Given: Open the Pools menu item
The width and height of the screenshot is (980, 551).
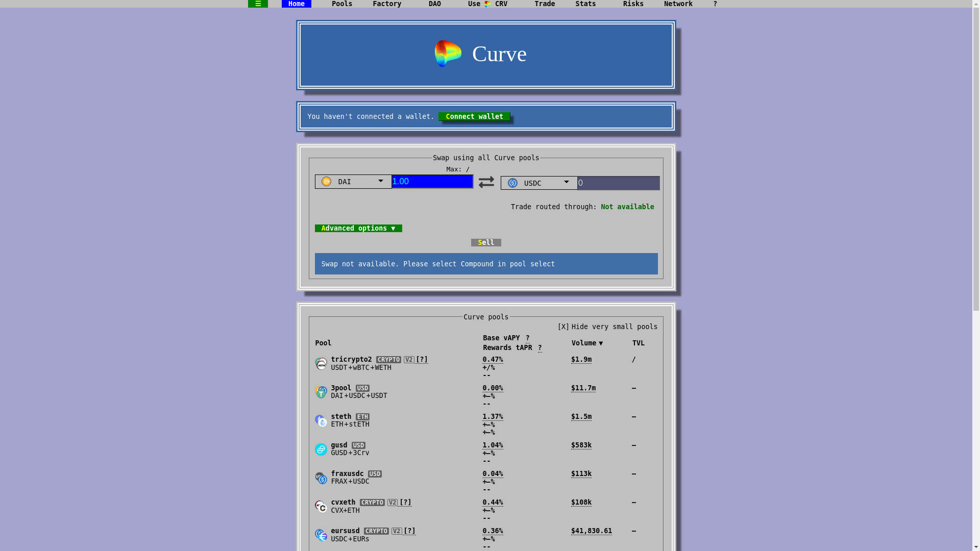Looking at the screenshot, I should [342, 4].
